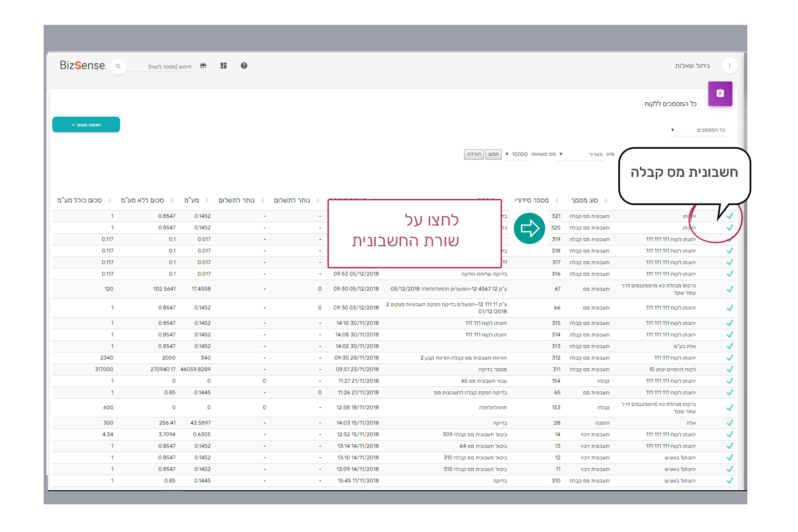Click checkmark icon on row 153
This screenshot has width=798, height=532.
[x=730, y=408]
